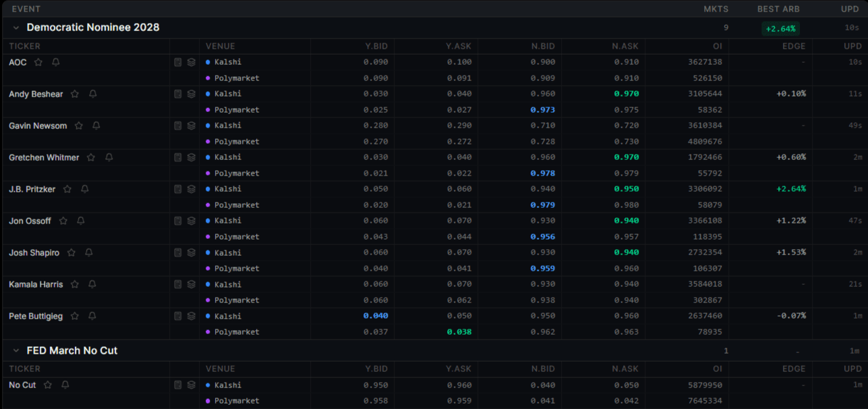Click the 4809676 open interest for Gavin Newsom
The width and height of the screenshot is (868, 409).
[x=705, y=142]
